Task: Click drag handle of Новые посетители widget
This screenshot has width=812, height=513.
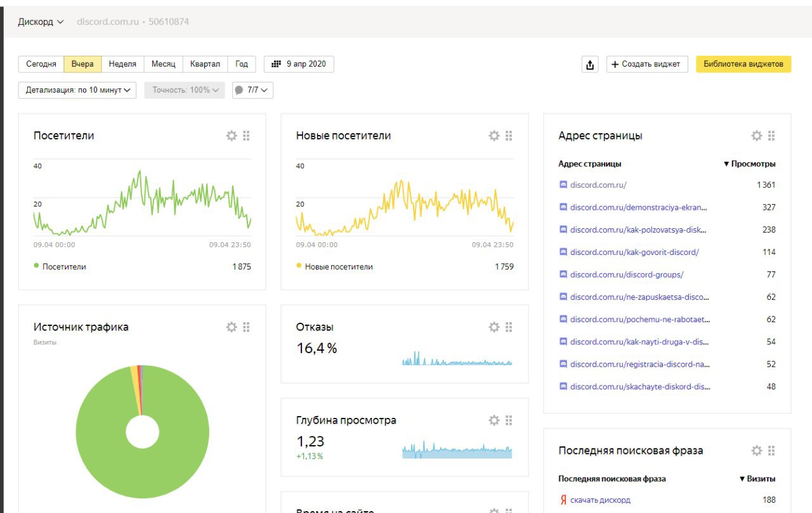Action: tap(509, 136)
